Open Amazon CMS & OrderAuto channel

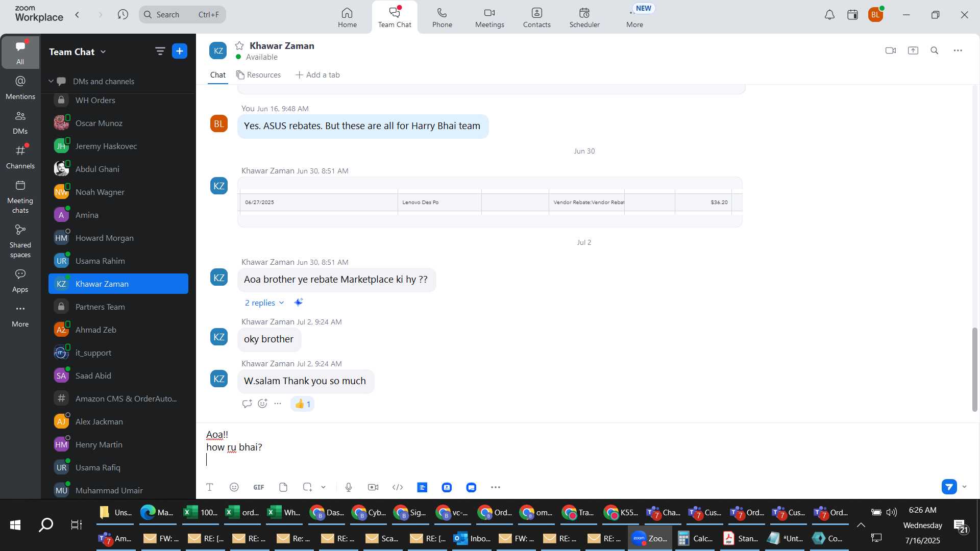coord(118,398)
